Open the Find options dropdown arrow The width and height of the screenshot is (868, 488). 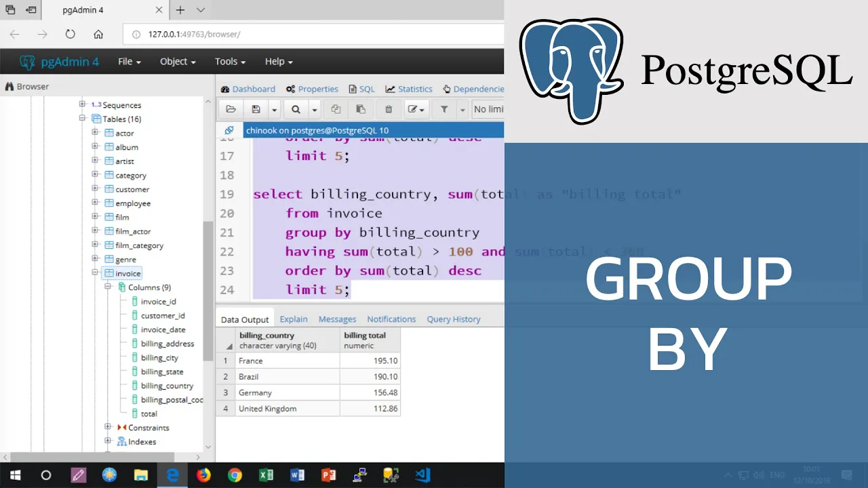click(x=315, y=109)
